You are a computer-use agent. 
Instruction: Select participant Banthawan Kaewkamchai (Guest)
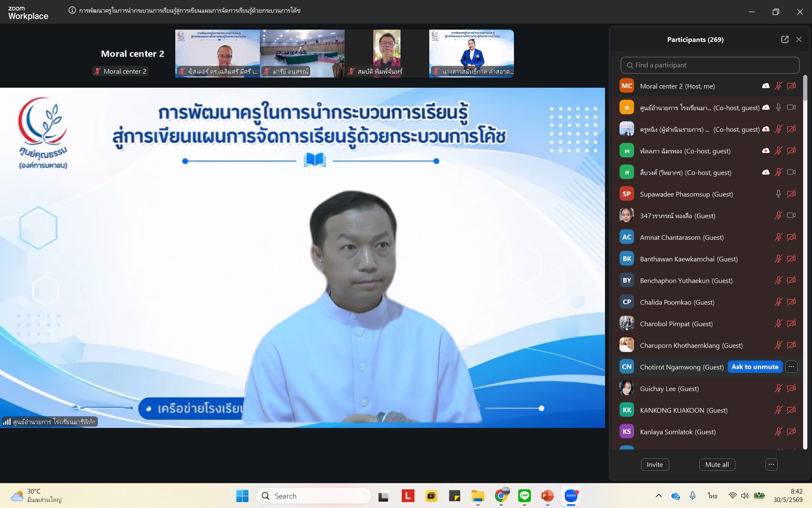point(708,259)
